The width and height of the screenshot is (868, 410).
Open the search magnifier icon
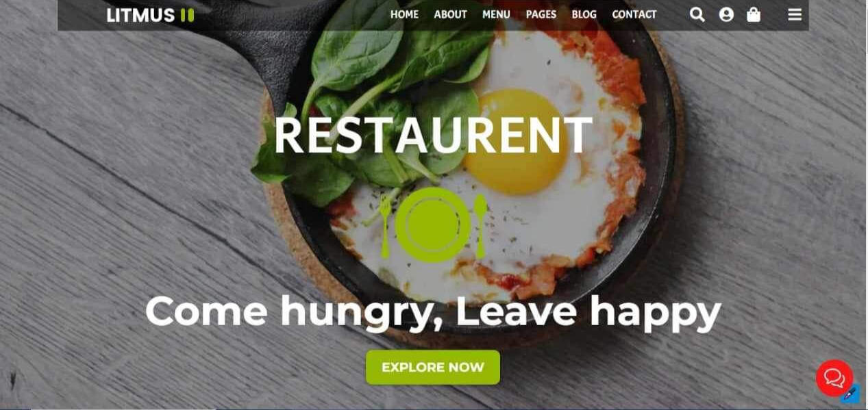point(697,14)
